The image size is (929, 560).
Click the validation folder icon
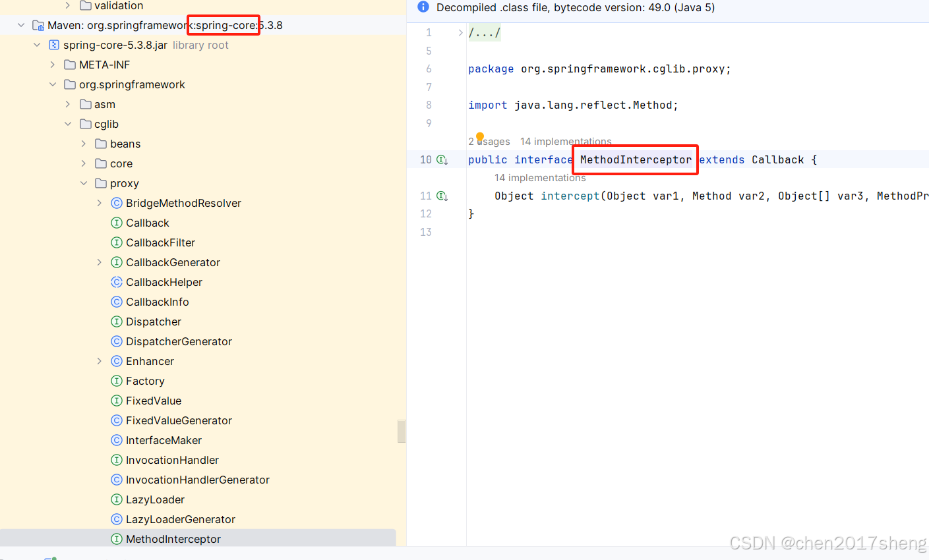86,5
